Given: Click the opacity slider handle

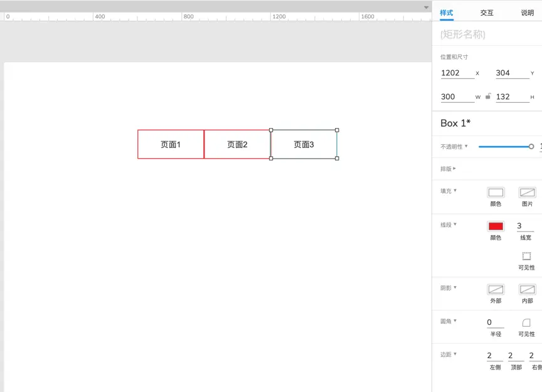Looking at the screenshot, I should (x=531, y=147).
